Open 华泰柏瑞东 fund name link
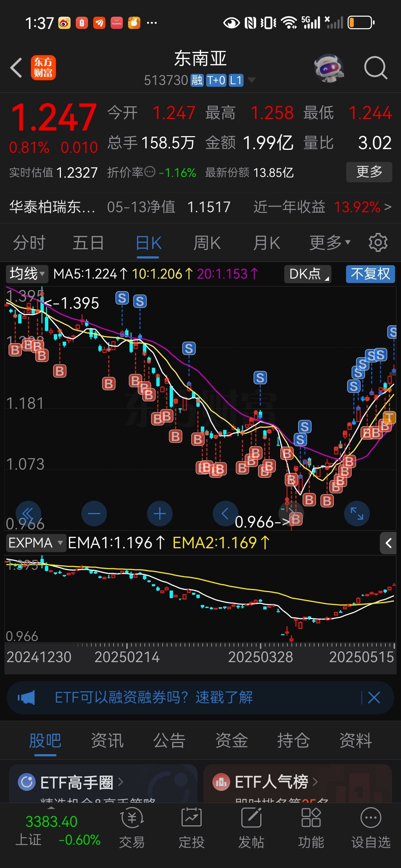 [x=52, y=207]
